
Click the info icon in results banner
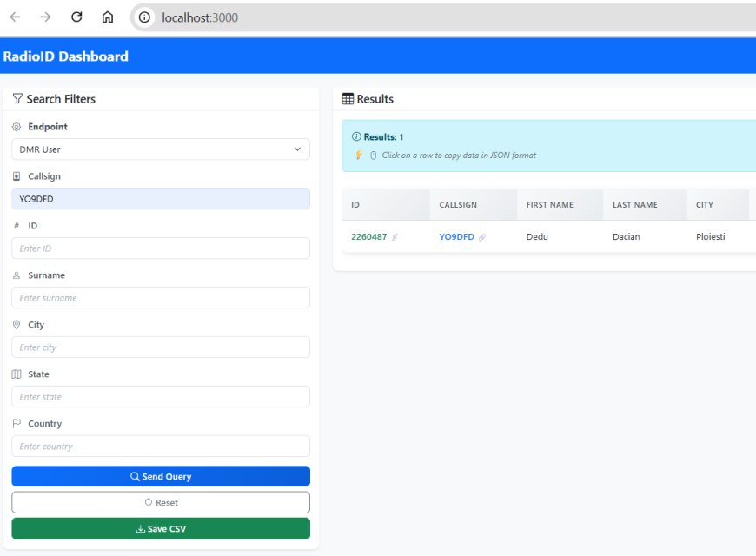356,136
